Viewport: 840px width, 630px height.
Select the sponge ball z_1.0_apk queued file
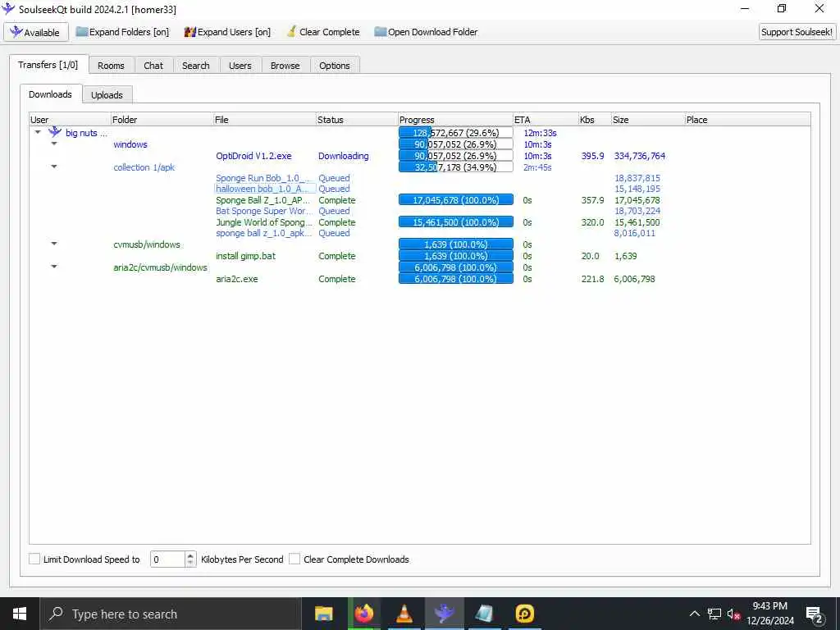263,233
